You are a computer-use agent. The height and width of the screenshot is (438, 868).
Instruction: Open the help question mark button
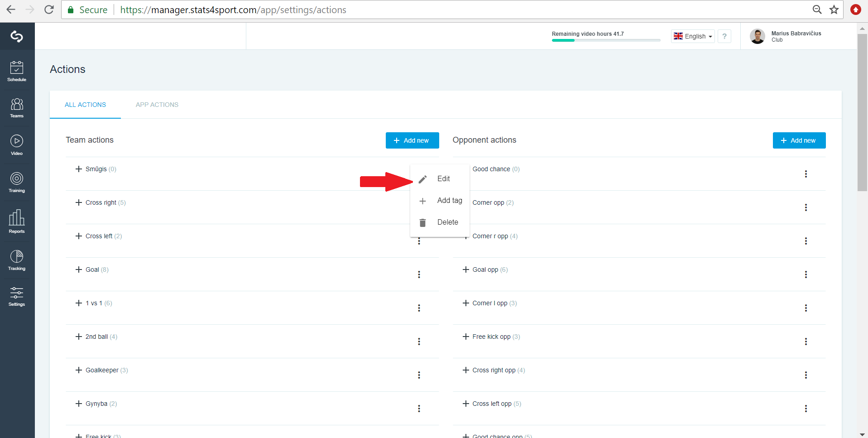724,36
